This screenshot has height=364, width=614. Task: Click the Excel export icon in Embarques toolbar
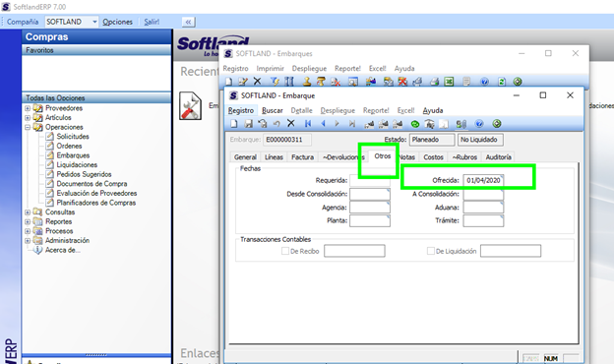(x=449, y=82)
